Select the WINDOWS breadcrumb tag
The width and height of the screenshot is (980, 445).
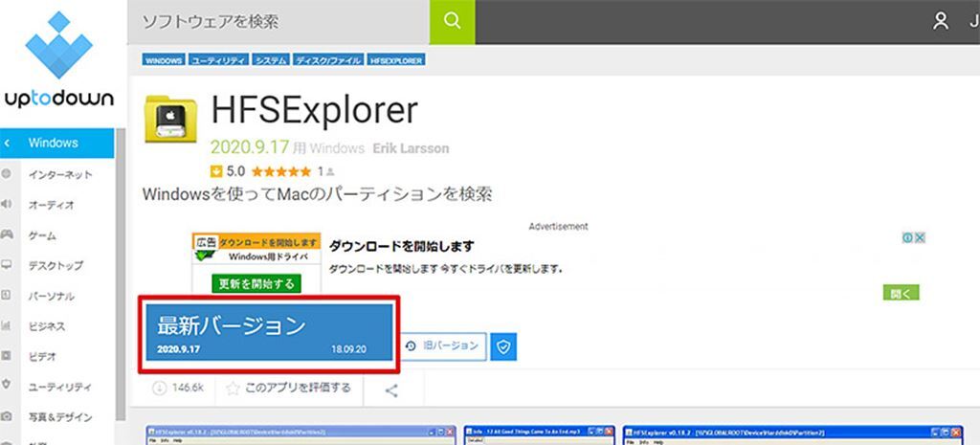coord(164,60)
